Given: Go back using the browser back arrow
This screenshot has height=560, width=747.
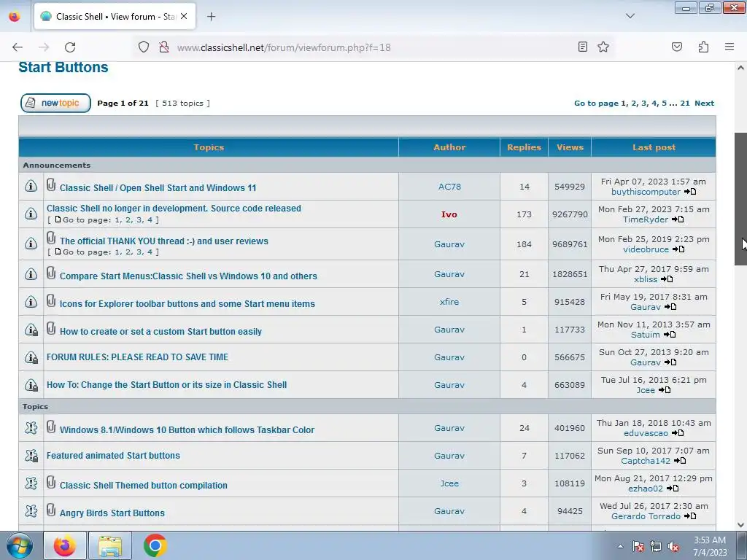Looking at the screenshot, I should pos(18,47).
